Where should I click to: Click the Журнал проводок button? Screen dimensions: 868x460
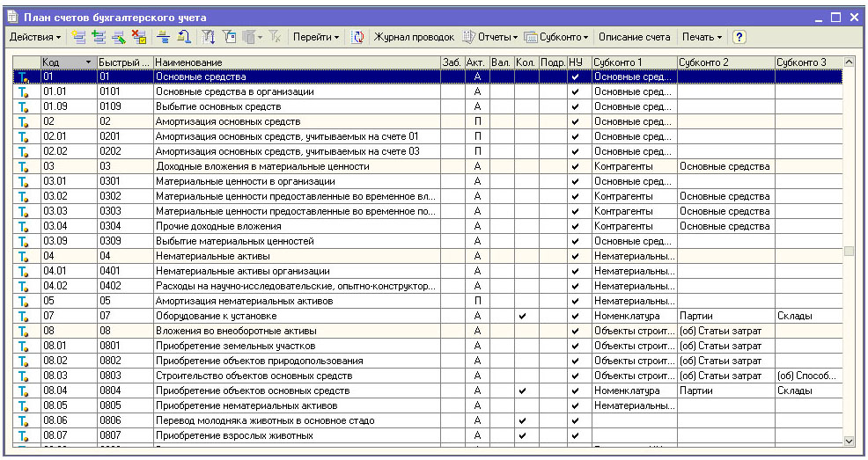pyautogui.click(x=414, y=37)
